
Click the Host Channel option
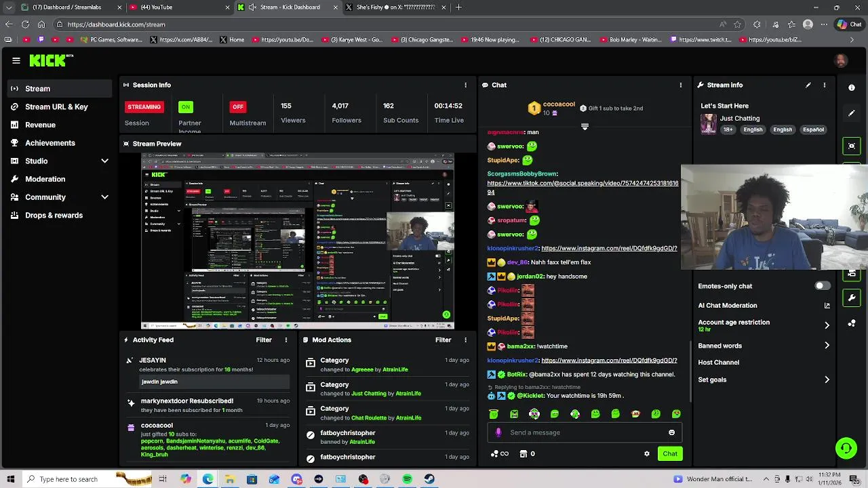click(x=718, y=363)
